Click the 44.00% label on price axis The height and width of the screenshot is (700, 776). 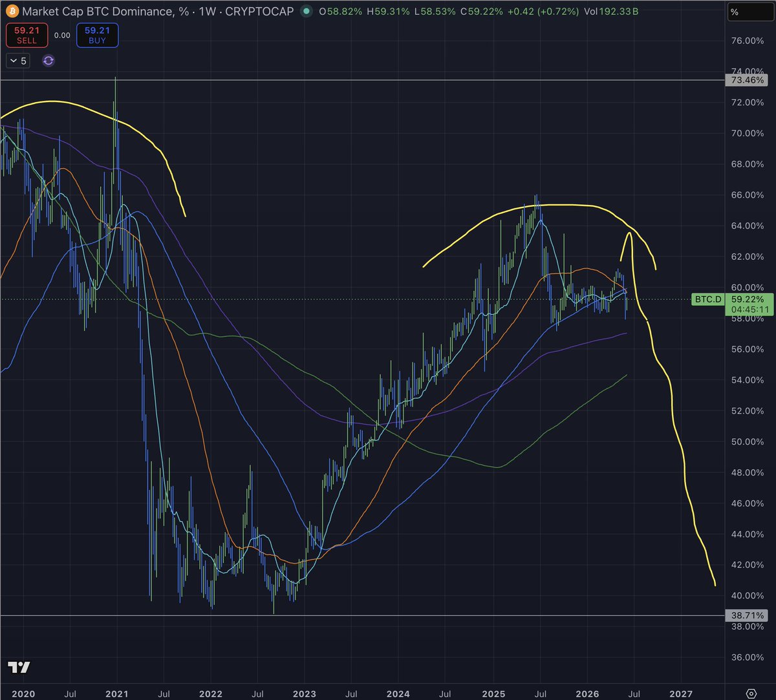747,534
